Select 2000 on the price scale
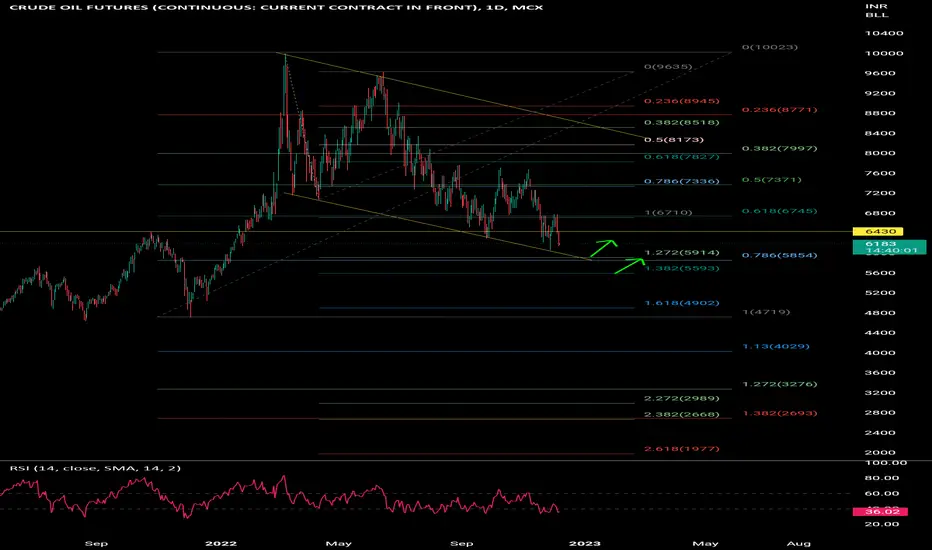Viewport: 932px width, 550px height. coord(880,452)
